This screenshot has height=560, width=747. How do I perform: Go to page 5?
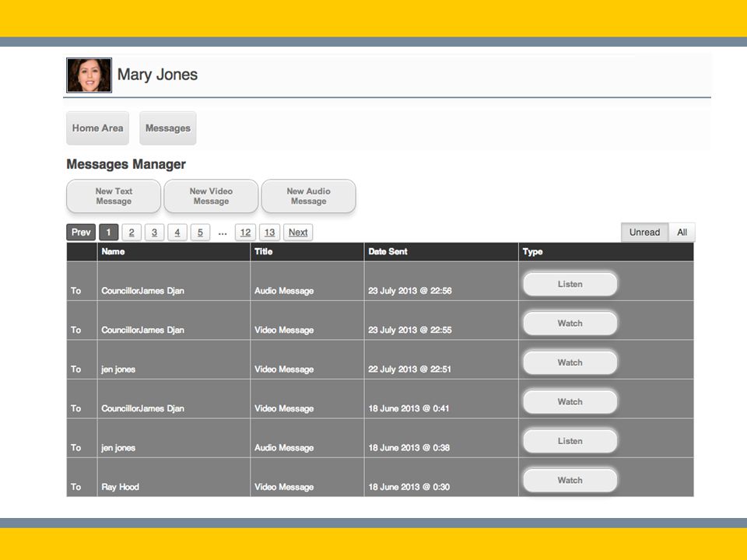coord(200,233)
